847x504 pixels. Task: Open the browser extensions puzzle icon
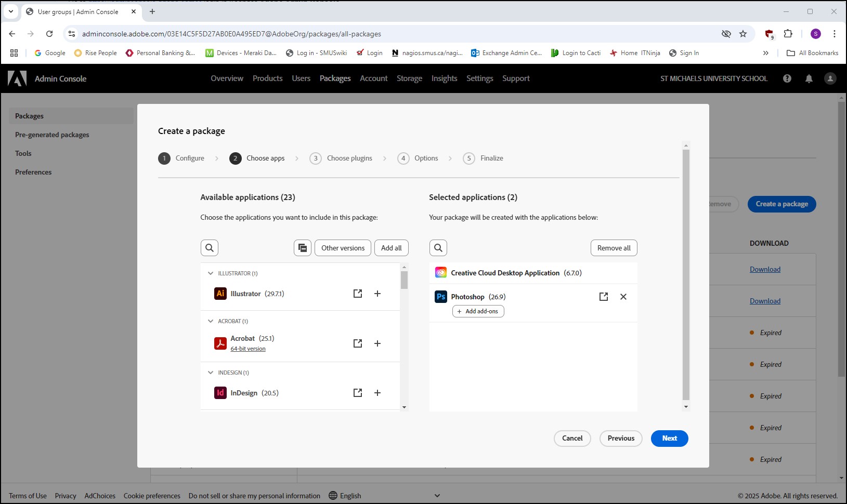click(788, 34)
